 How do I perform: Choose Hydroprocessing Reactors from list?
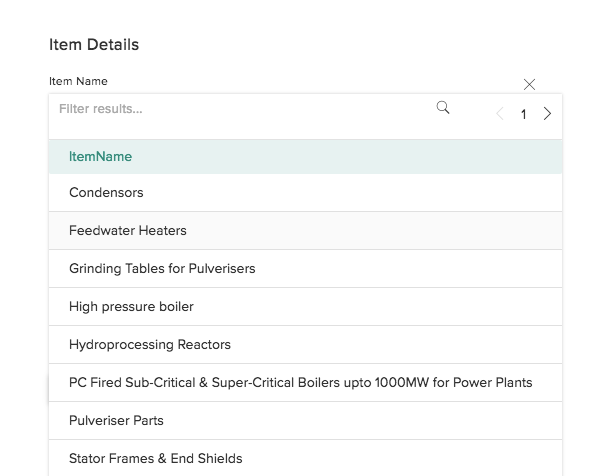[x=305, y=345]
